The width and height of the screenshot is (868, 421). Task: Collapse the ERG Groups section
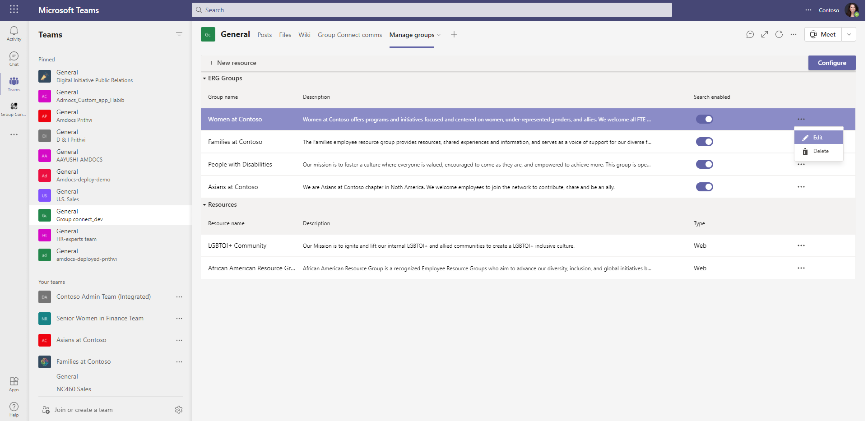204,79
